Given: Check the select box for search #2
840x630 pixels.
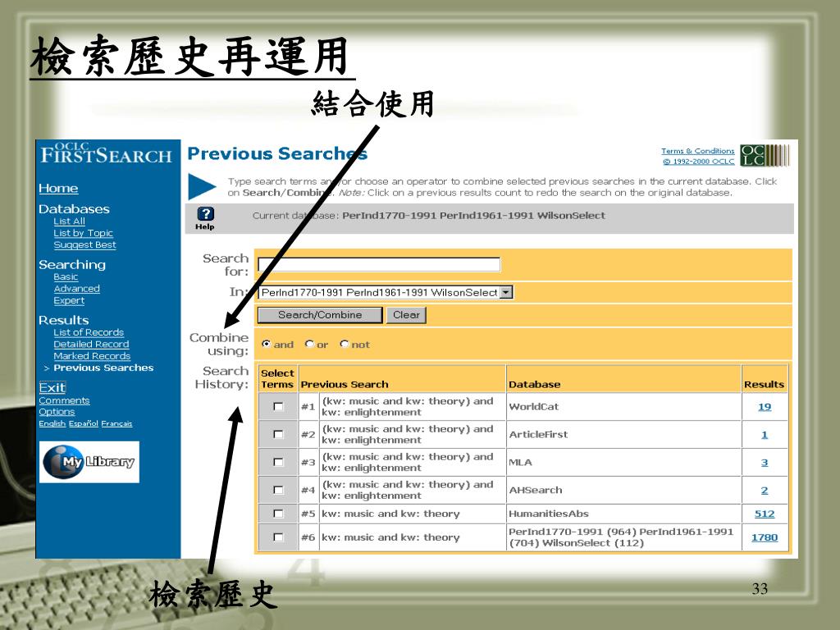Looking at the screenshot, I should (x=278, y=435).
